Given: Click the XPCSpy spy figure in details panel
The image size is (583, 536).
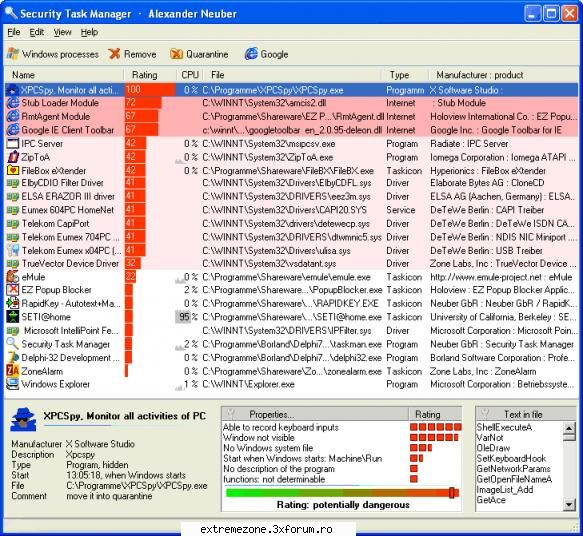Looking at the screenshot, I should pos(23,419).
